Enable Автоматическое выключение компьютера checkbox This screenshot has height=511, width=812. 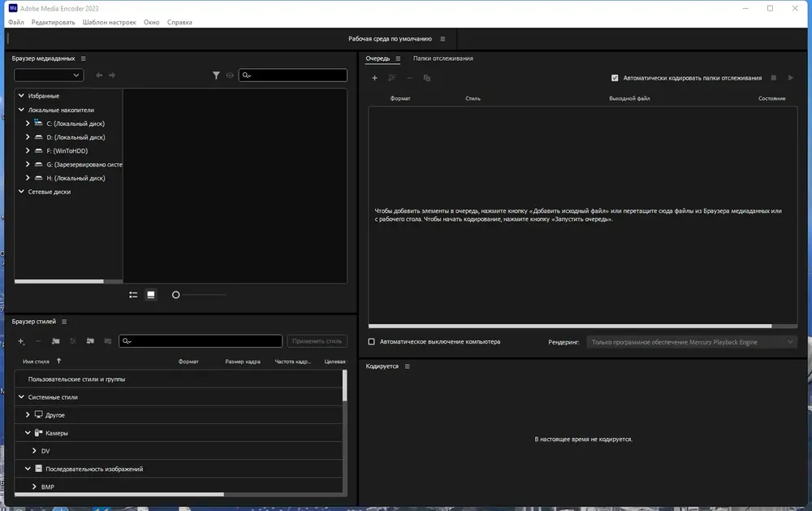(x=371, y=342)
